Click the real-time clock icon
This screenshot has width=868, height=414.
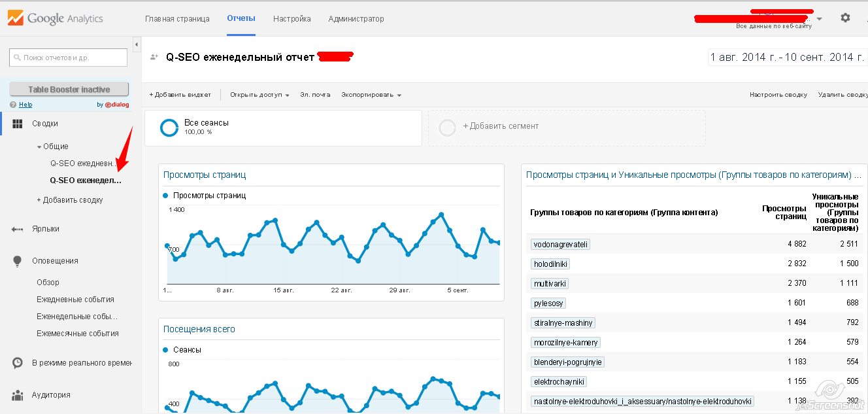[x=18, y=363]
